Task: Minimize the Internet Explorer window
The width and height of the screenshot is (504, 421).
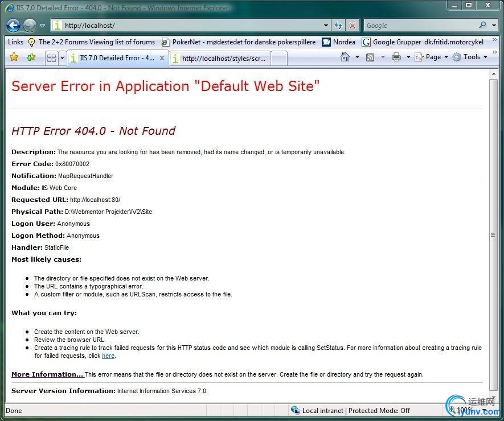Action: 454,5
